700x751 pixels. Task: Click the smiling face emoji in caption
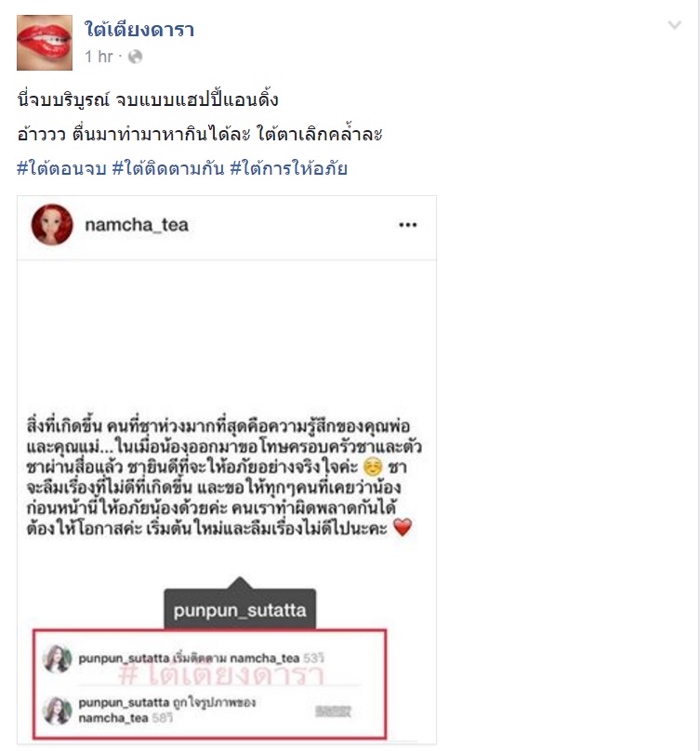373,467
